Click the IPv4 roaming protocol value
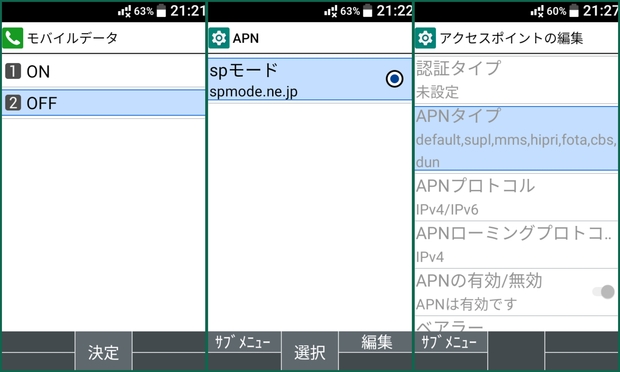Image resolution: width=620 pixels, height=372 pixels. click(x=430, y=257)
